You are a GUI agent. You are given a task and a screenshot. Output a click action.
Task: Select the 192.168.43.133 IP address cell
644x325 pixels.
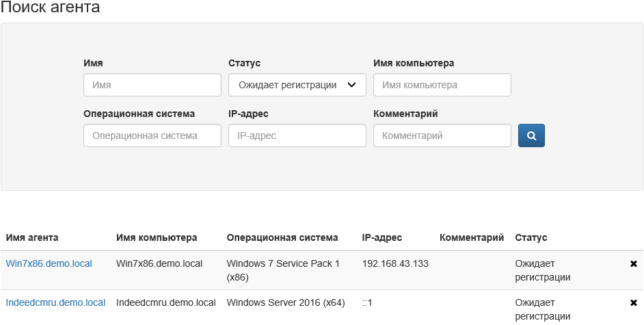(395, 263)
